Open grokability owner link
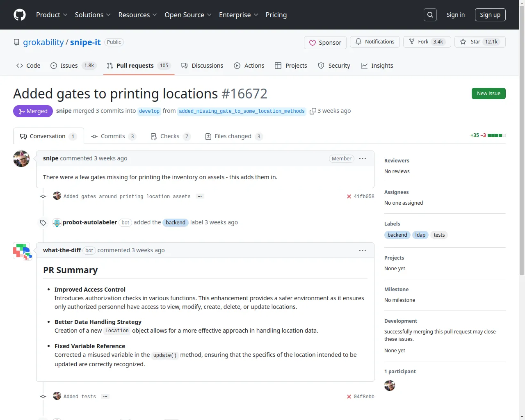 click(x=43, y=42)
